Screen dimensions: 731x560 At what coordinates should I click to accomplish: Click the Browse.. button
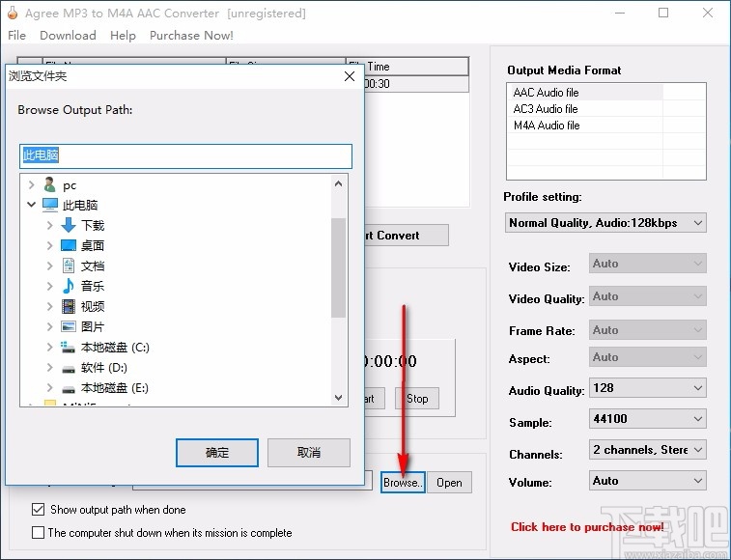(403, 482)
